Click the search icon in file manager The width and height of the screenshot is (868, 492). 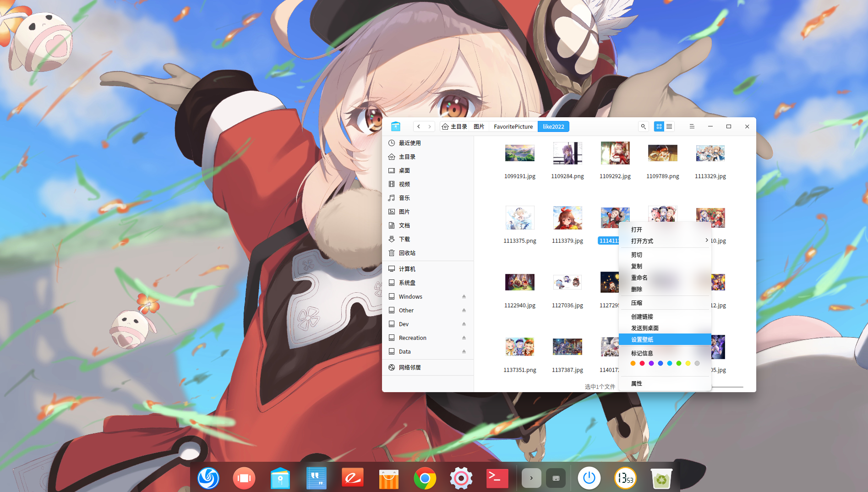click(643, 126)
